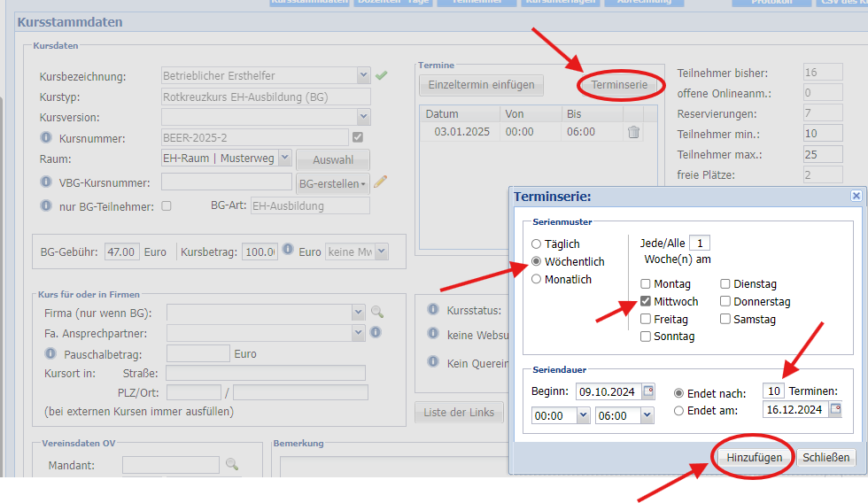Image resolution: width=868 pixels, height=503 pixels.
Task: Open the 06:00 end time dropdown
Action: (x=647, y=415)
